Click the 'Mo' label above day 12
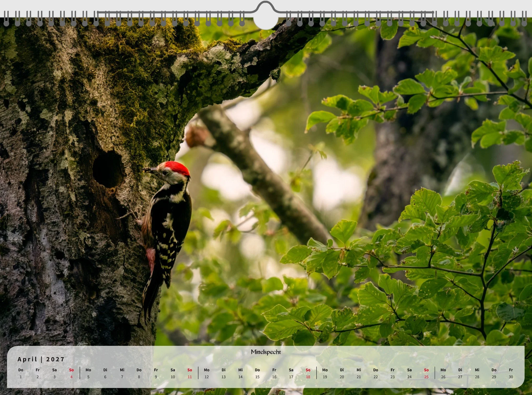The height and width of the screenshot is (395, 532). coord(207,370)
